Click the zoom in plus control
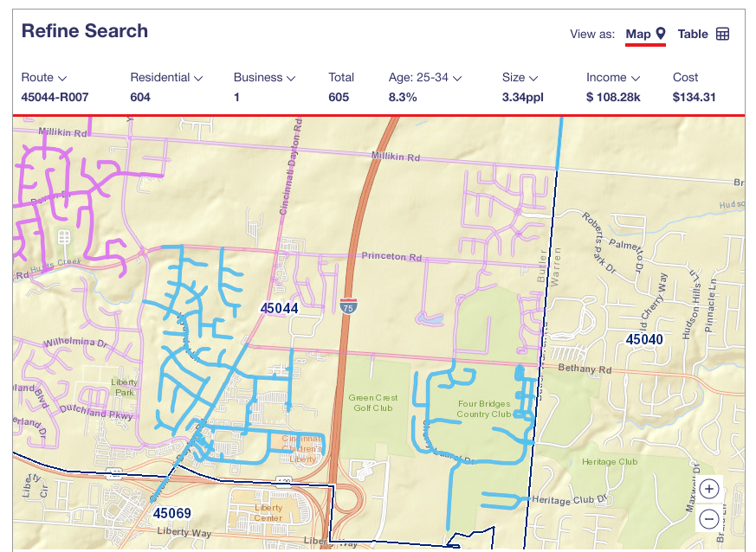Screen dimensions: 756x552 point(709,489)
